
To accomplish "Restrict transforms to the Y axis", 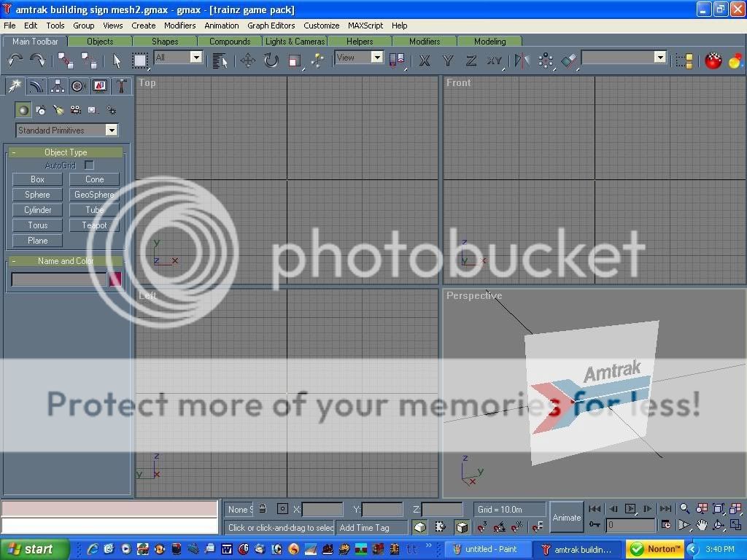I will point(447,61).
